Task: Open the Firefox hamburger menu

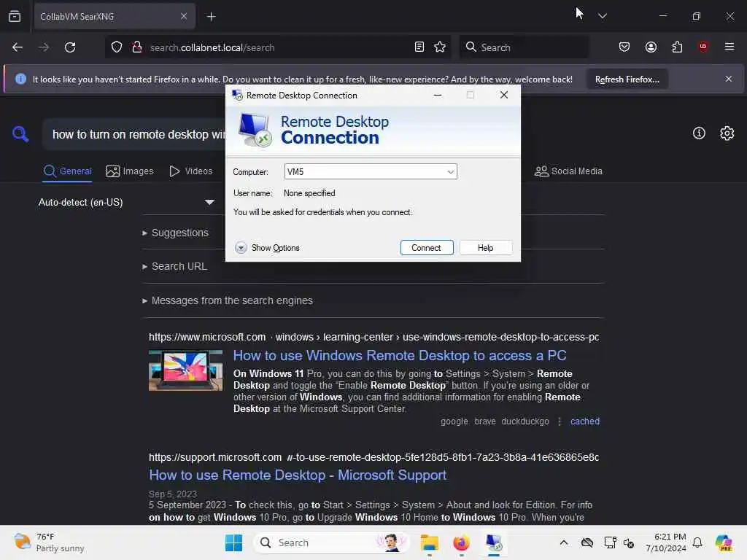Action: (729, 47)
